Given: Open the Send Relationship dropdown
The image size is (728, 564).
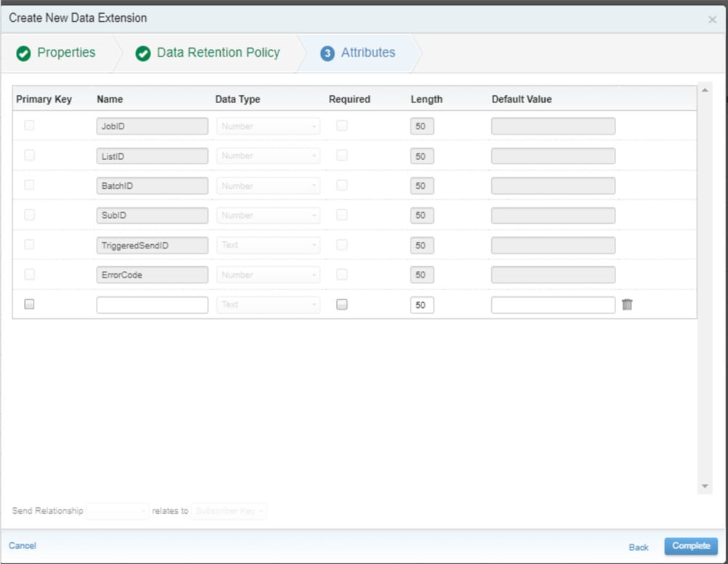Looking at the screenshot, I should (x=118, y=511).
